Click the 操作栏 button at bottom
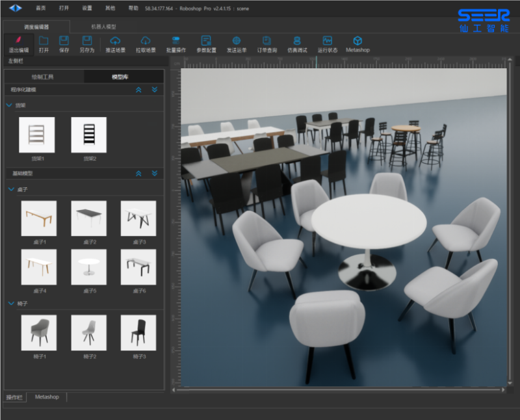Viewport: 520px width, 420px height. [x=14, y=397]
